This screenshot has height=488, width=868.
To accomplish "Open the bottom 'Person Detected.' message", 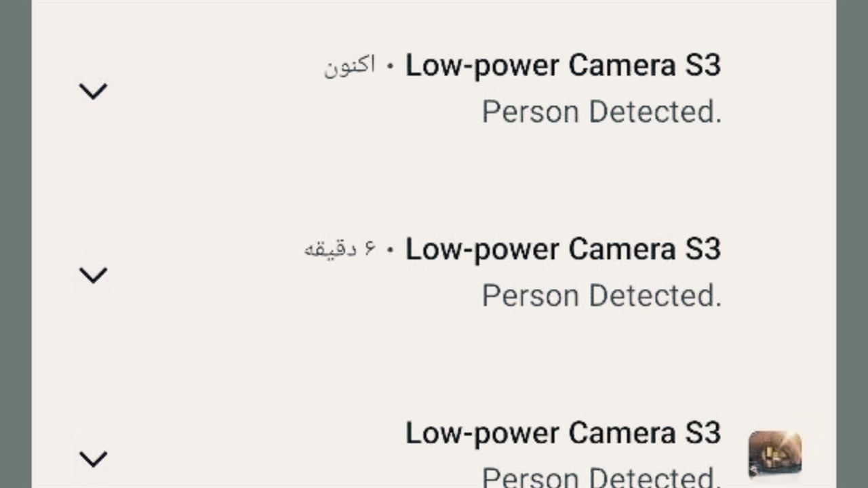I will point(601,476).
